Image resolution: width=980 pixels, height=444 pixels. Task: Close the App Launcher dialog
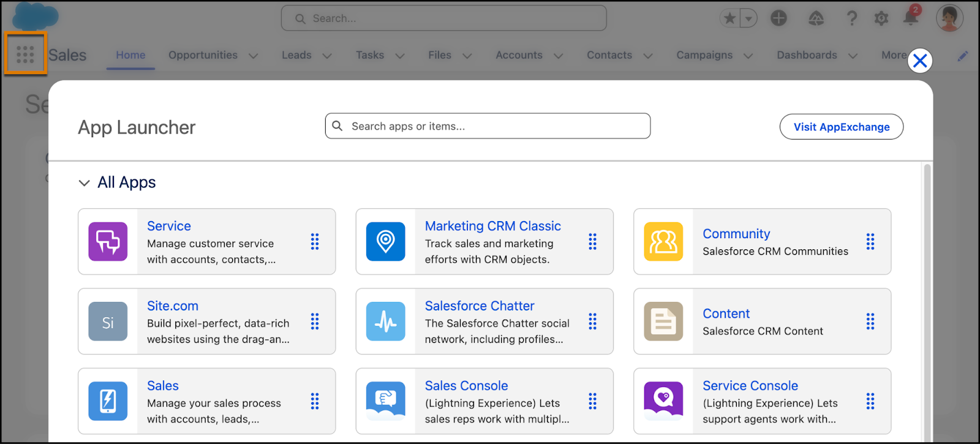pyautogui.click(x=919, y=61)
